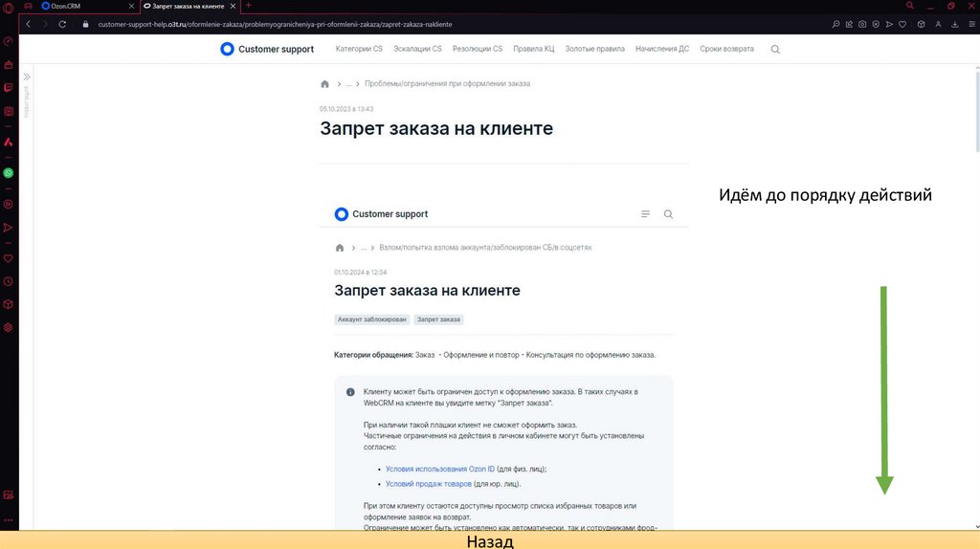Image resolution: width=980 pixels, height=549 pixels.
Task: Click the three-dots sidebar setup icon
Action: click(x=8, y=519)
